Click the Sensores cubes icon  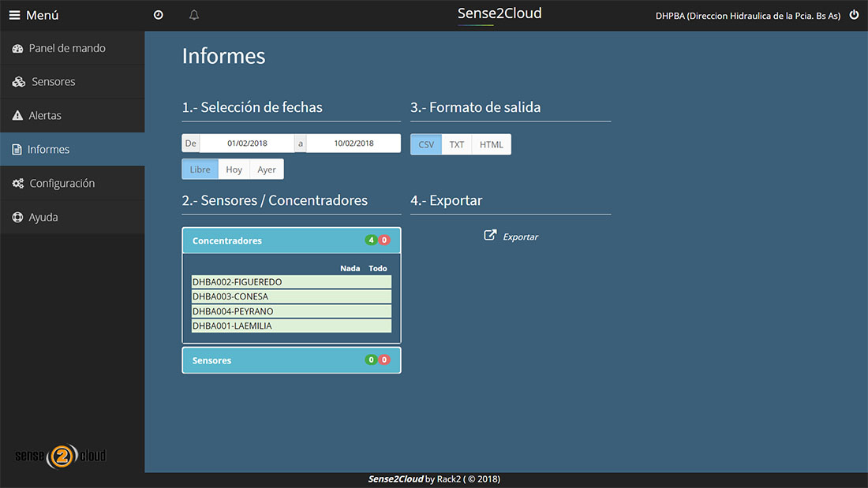(19, 82)
